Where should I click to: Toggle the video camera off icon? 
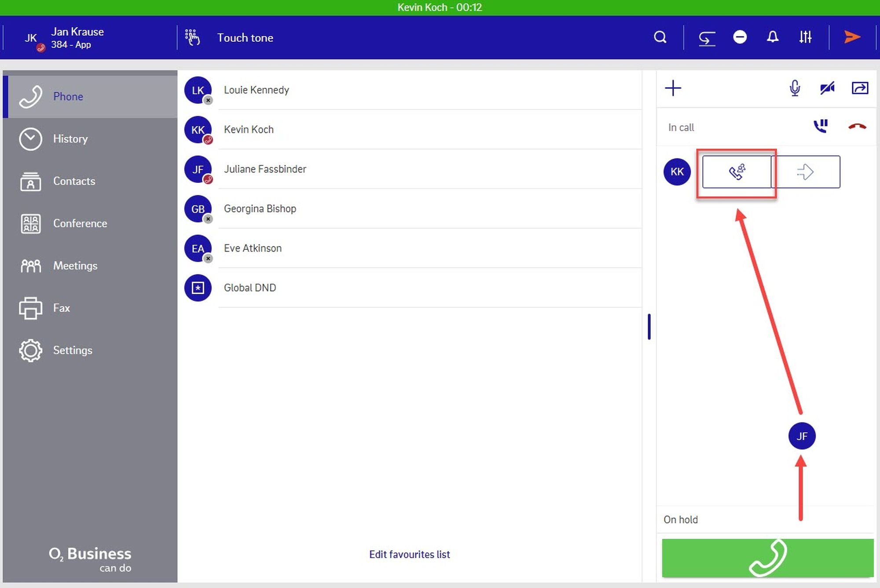827,88
